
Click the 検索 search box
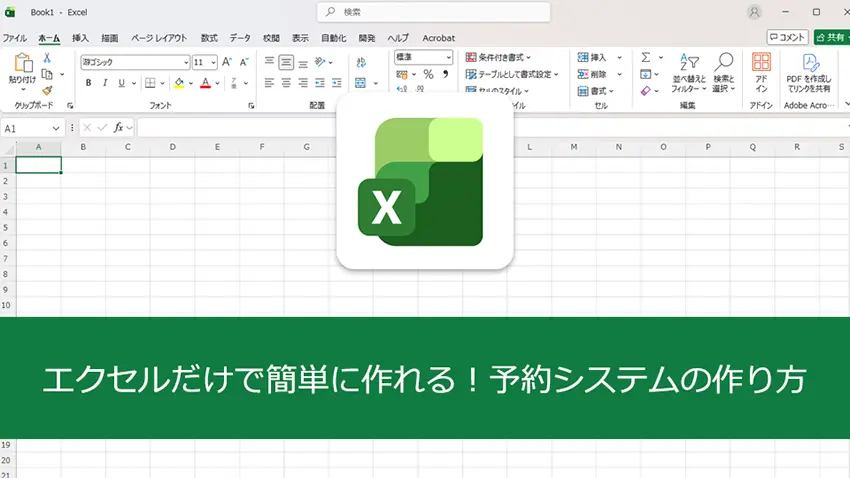(434, 12)
